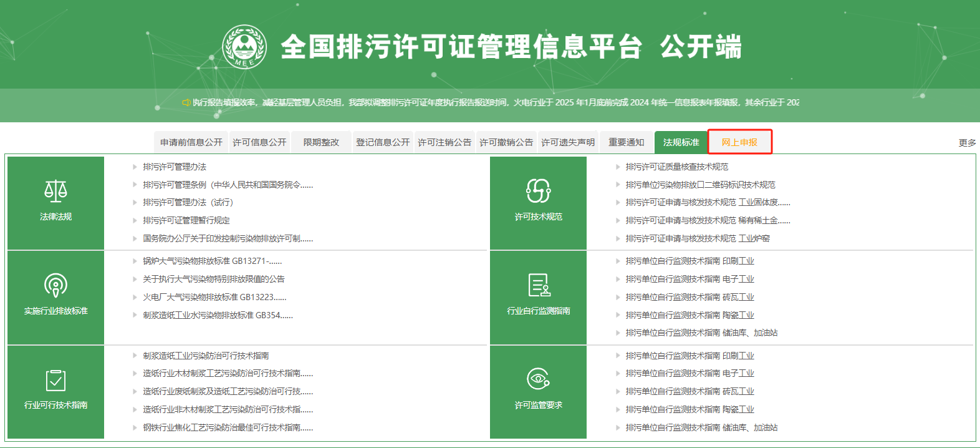Click the eye icon for 许可监管要求
Image resolution: width=980 pixels, height=448 pixels.
[538, 379]
